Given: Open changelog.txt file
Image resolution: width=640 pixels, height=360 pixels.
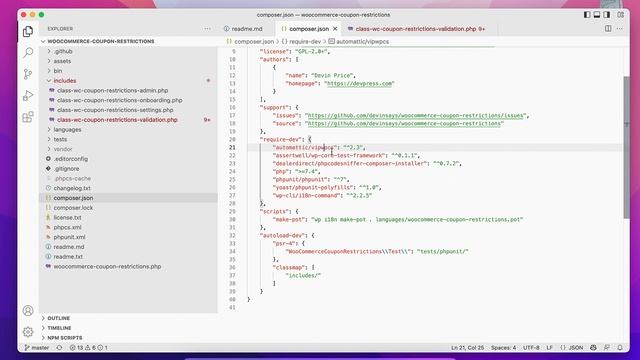Looking at the screenshot, I should coord(72,188).
